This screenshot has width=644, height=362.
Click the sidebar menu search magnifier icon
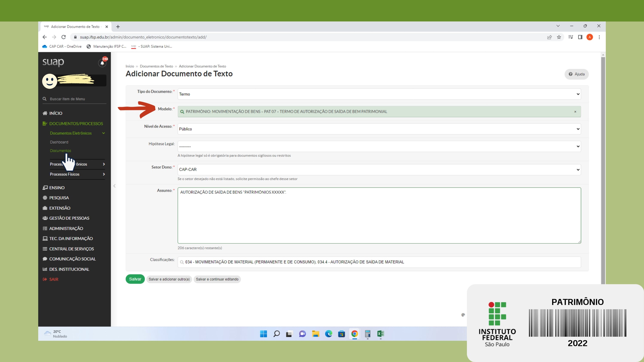tap(44, 99)
